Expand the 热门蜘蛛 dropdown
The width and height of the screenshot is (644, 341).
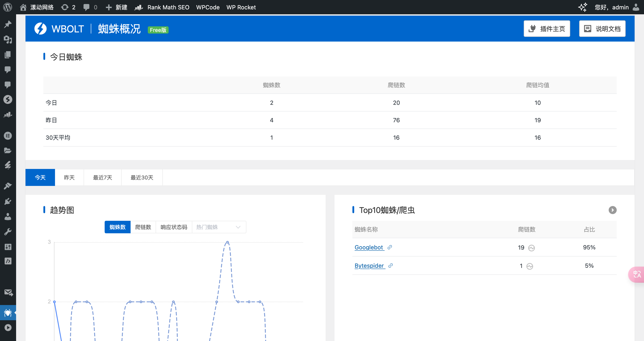[x=219, y=227]
